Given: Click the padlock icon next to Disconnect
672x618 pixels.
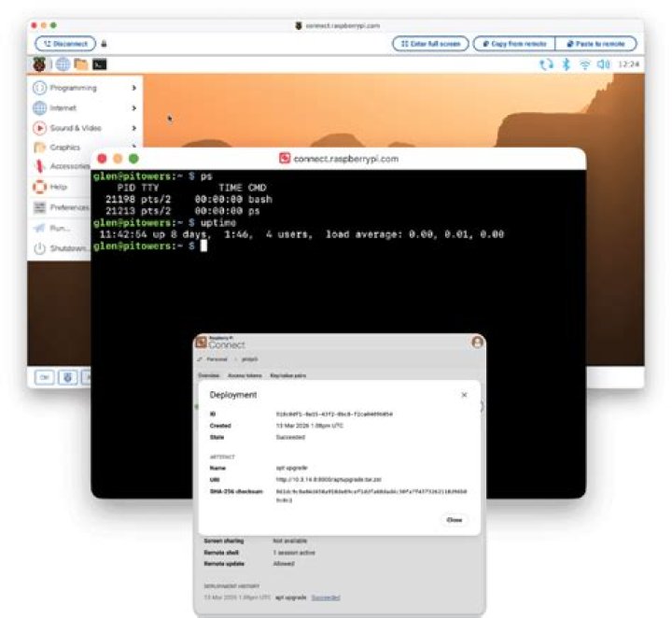Looking at the screenshot, I should pos(104,44).
